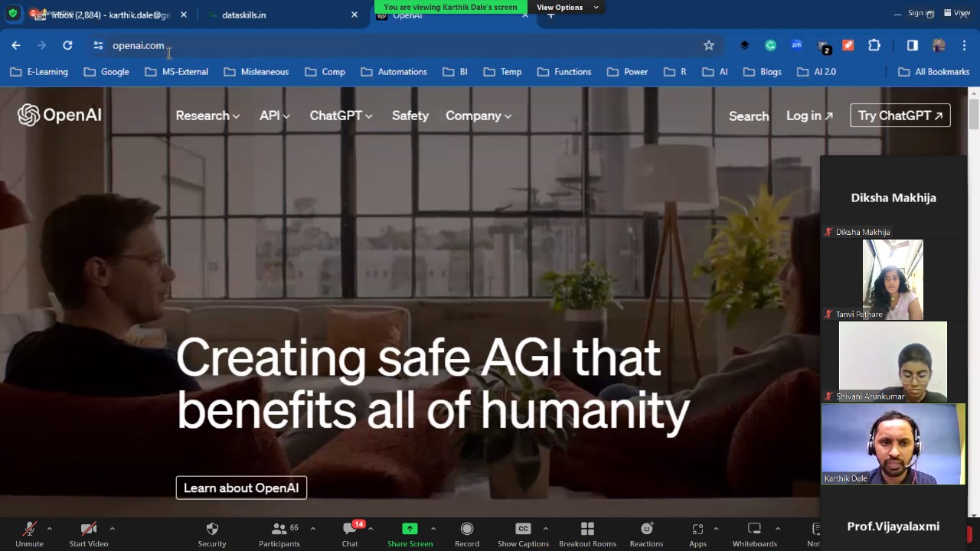This screenshot has height=551, width=980.
Task: Open the Extensions puzzle menu
Action: (874, 45)
